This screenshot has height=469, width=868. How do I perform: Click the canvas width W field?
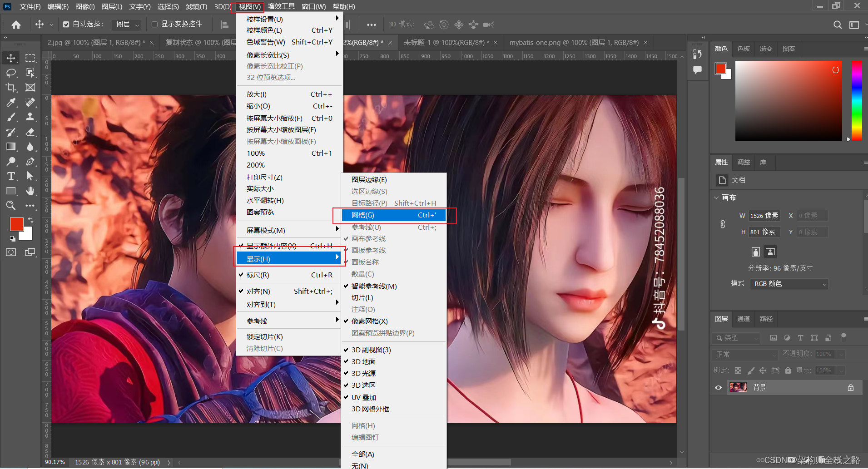click(764, 216)
